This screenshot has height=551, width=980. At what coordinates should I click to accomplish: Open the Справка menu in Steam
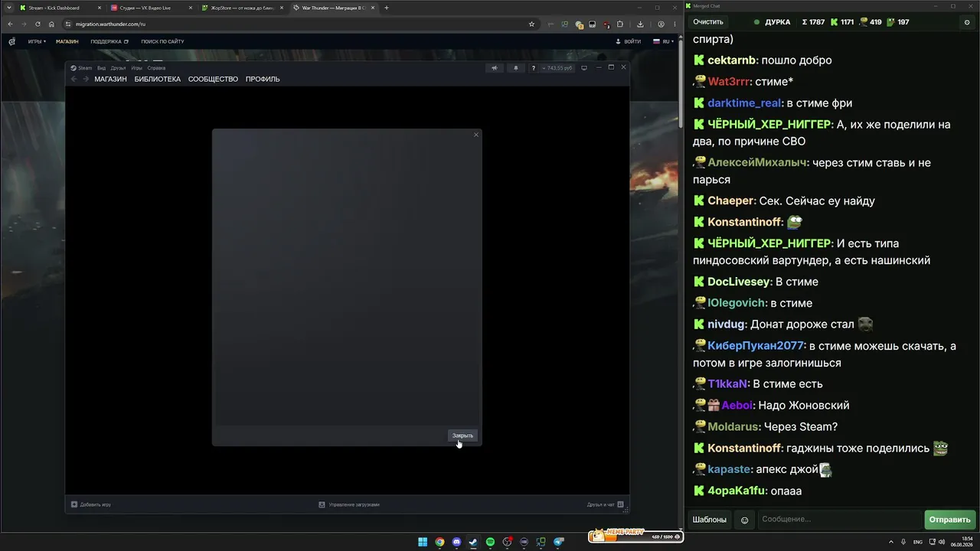pos(156,68)
